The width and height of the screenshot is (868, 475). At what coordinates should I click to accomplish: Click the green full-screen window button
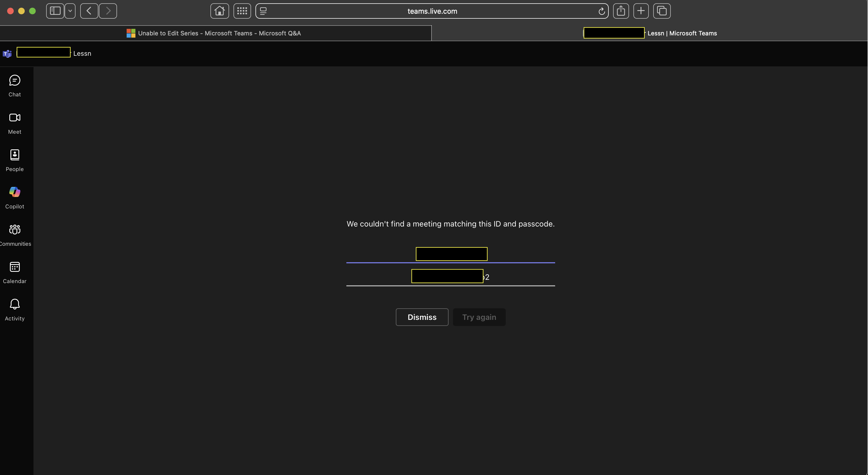point(32,11)
